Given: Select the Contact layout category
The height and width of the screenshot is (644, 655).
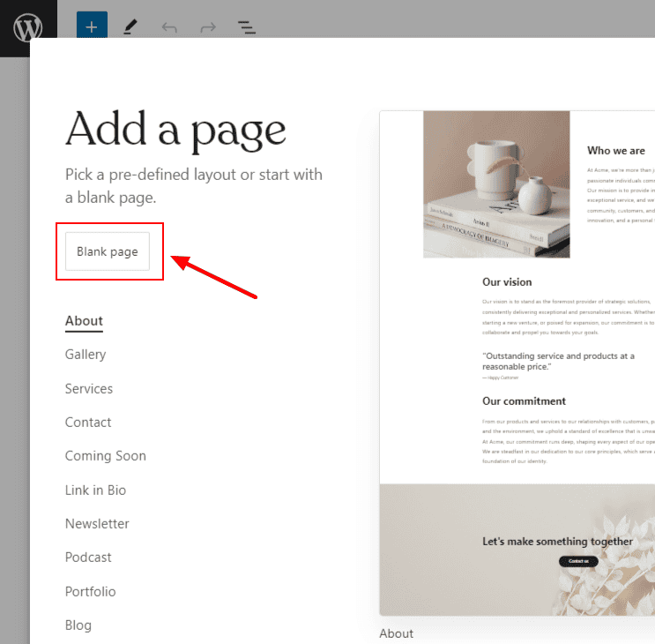Looking at the screenshot, I should point(88,422).
